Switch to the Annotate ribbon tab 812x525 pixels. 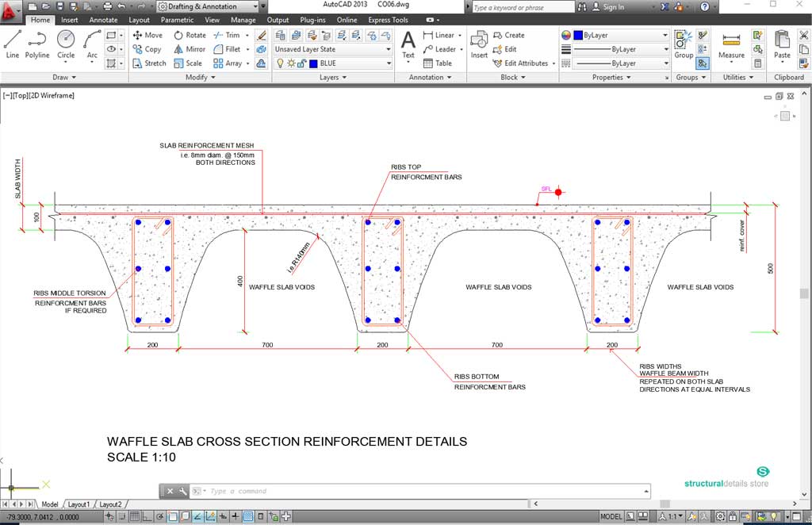point(103,20)
